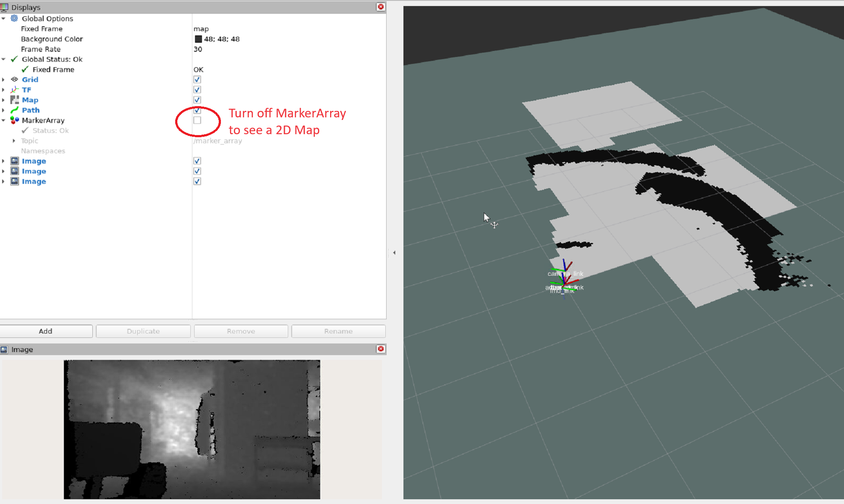Click the green Path icon
Screen dimensions: 844x504
click(x=14, y=110)
